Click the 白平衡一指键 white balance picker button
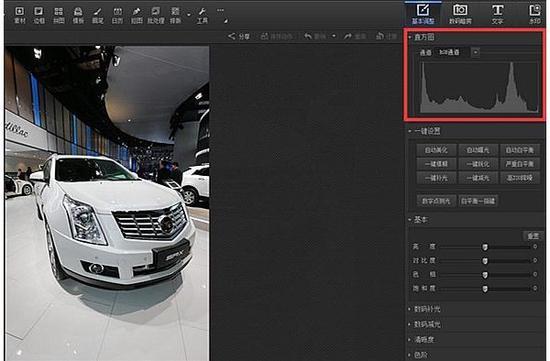 (x=478, y=201)
